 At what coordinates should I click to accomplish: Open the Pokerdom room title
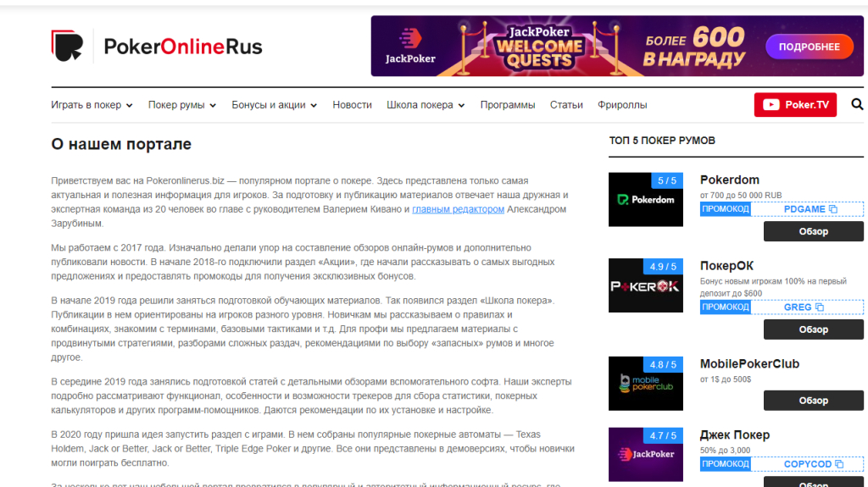pos(729,180)
